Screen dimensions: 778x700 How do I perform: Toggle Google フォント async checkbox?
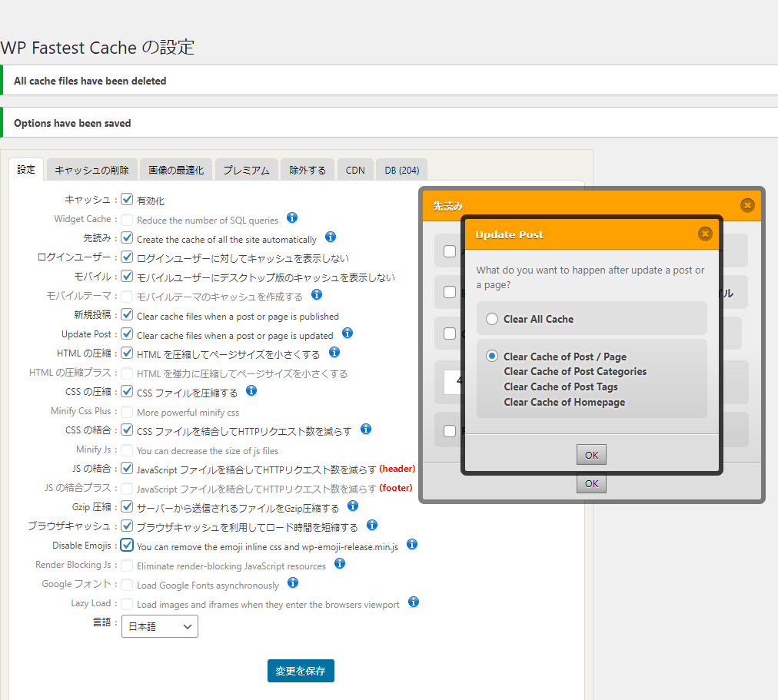pos(127,585)
